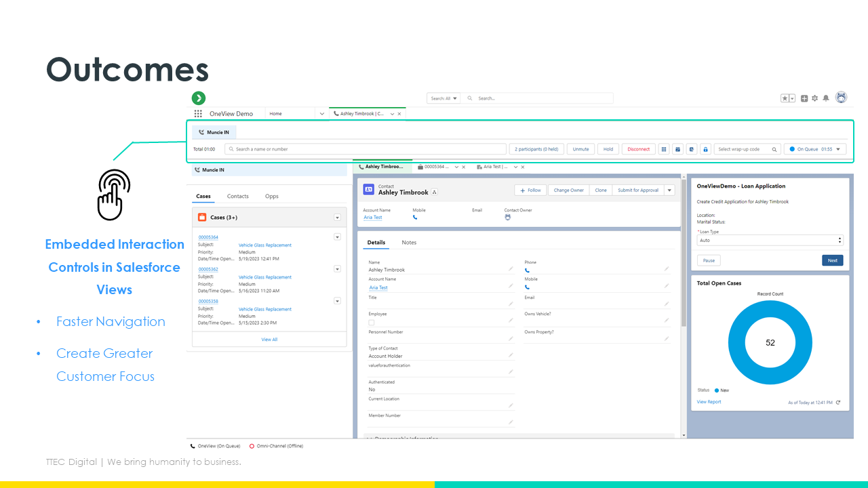The height and width of the screenshot is (488, 868).
Task: Switch to the Notes tab
Action: pyautogui.click(x=409, y=243)
